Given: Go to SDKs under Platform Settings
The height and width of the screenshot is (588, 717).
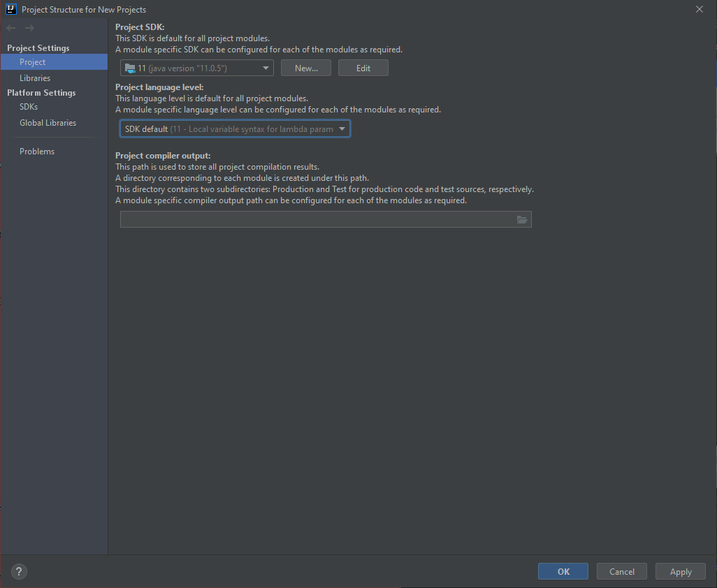Looking at the screenshot, I should pyautogui.click(x=29, y=107).
